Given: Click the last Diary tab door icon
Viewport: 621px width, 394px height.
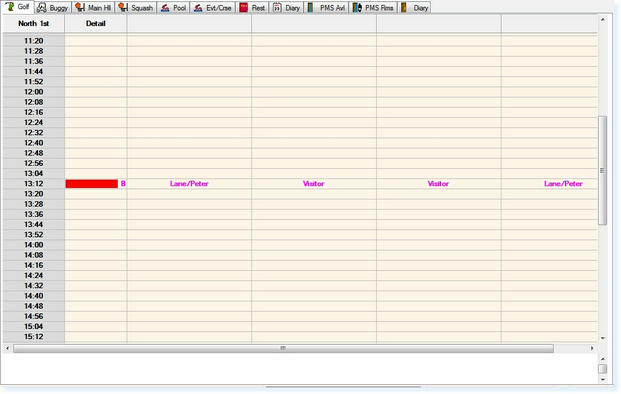Looking at the screenshot, I should click(x=404, y=8).
